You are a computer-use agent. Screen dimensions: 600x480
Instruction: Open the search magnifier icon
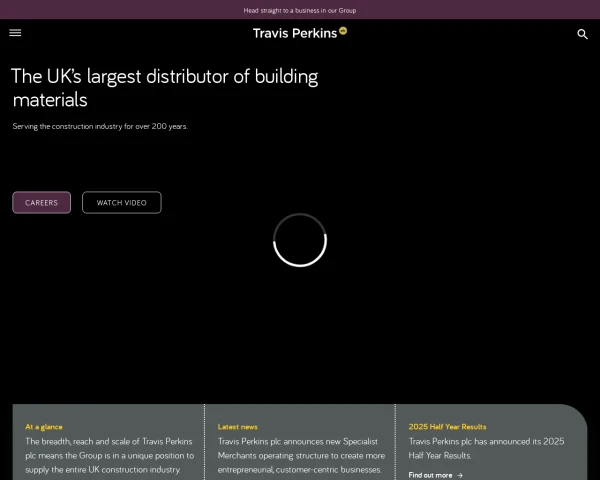(x=582, y=34)
